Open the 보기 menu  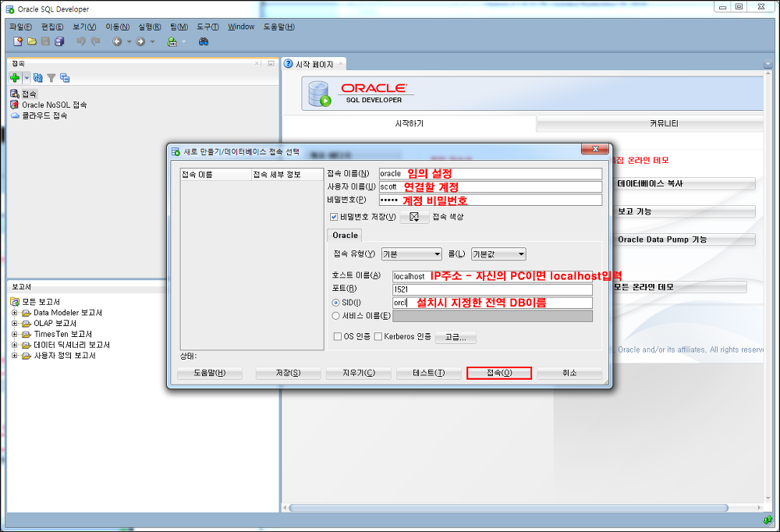84,27
